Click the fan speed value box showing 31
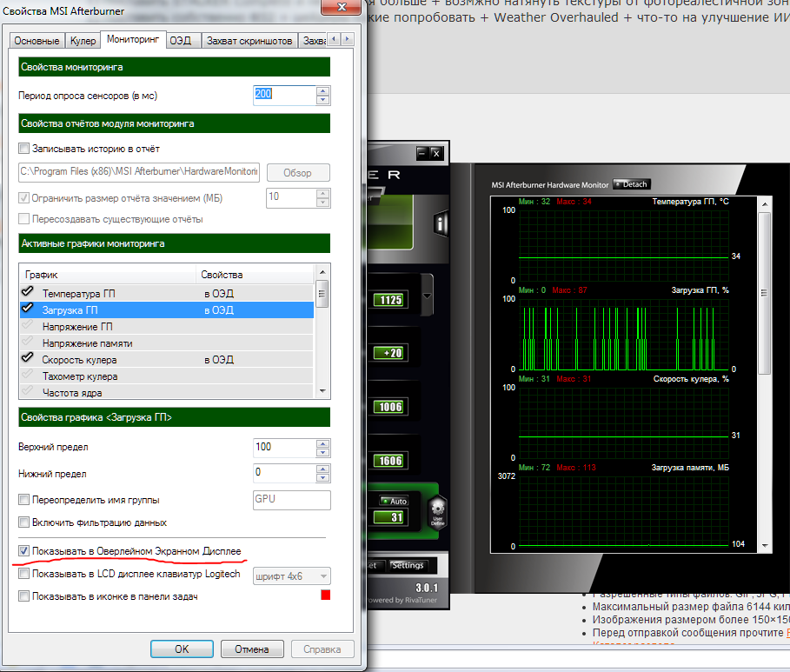The width and height of the screenshot is (790, 672). pyautogui.click(x=388, y=517)
